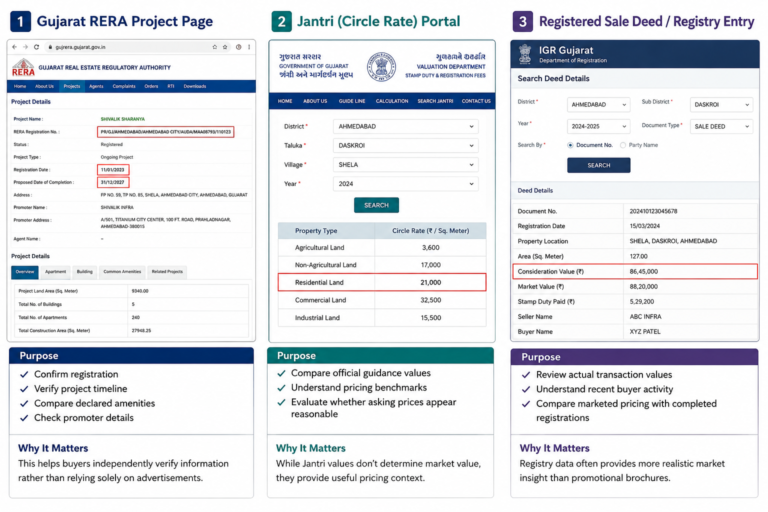Open Downloads in RERA navigation
Image resolution: width=768 pixels, height=512 pixels.
pos(195,86)
